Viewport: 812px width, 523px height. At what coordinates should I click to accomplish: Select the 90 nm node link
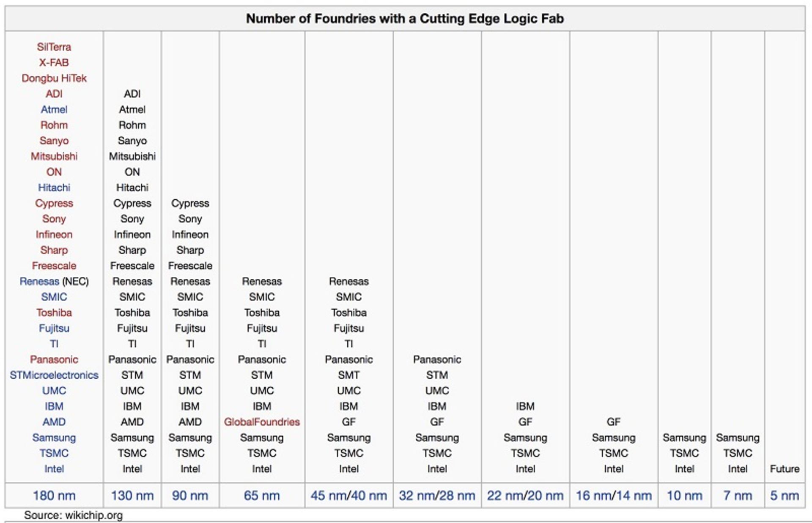coord(190,495)
